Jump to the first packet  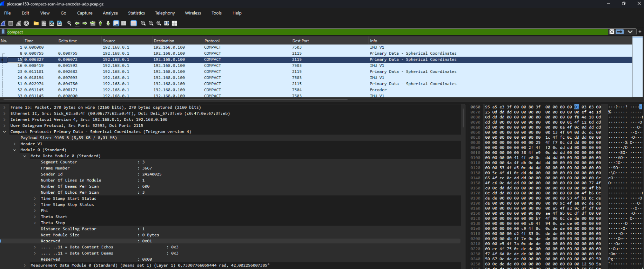click(x=100, y=23)
